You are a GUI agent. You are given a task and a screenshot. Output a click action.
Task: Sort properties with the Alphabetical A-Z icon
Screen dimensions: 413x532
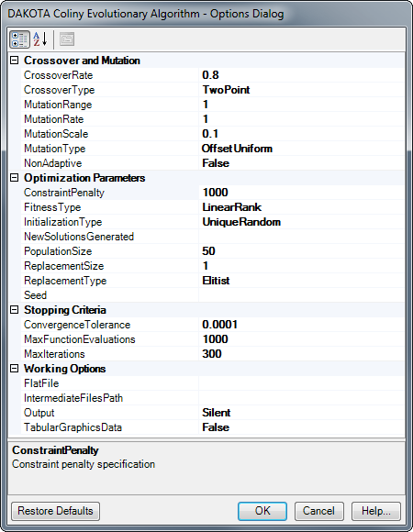tap(40, 39)
